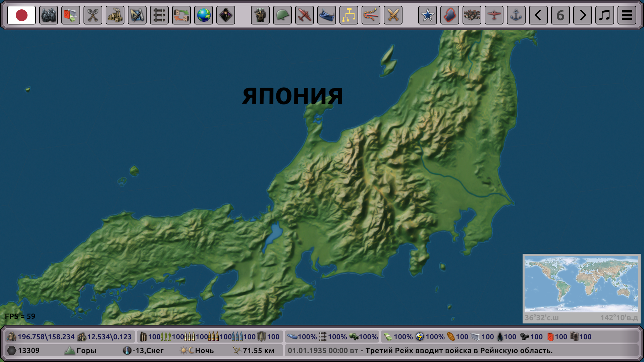The height and width of the screenshot is (362, 644).
Task: Toggle the red region map mode
Action: 450,15
